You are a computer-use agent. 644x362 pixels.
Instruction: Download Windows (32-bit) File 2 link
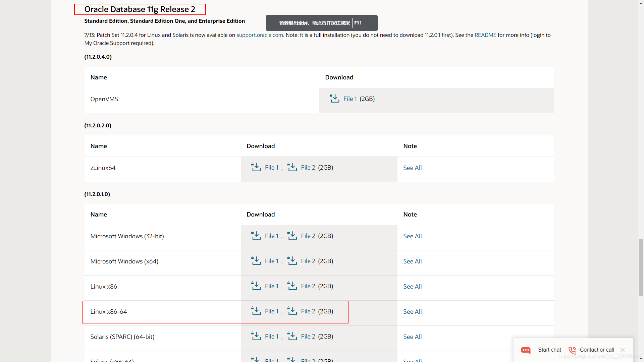(308, 236)
